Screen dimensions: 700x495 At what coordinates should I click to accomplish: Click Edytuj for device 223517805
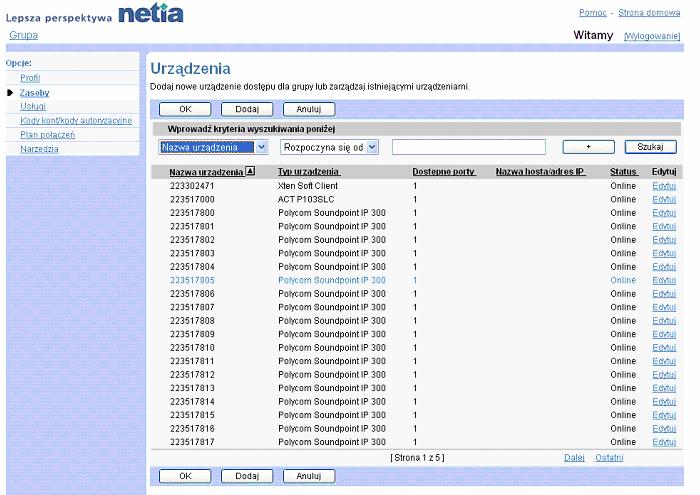tap(664, 280)
